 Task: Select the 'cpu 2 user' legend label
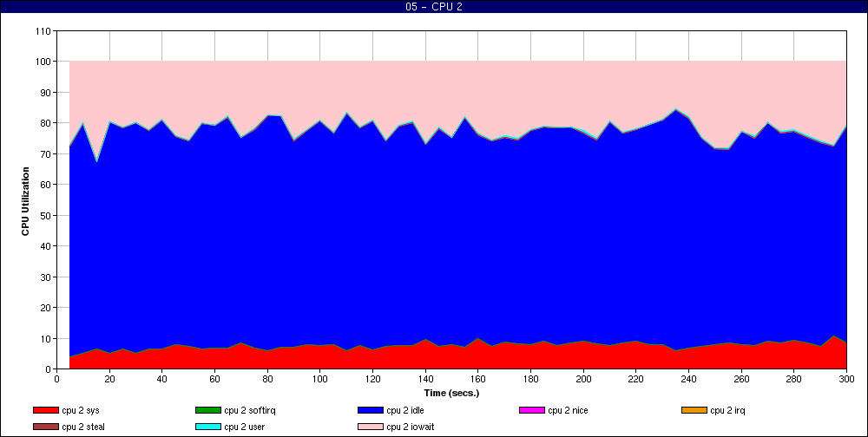[245, 427]
